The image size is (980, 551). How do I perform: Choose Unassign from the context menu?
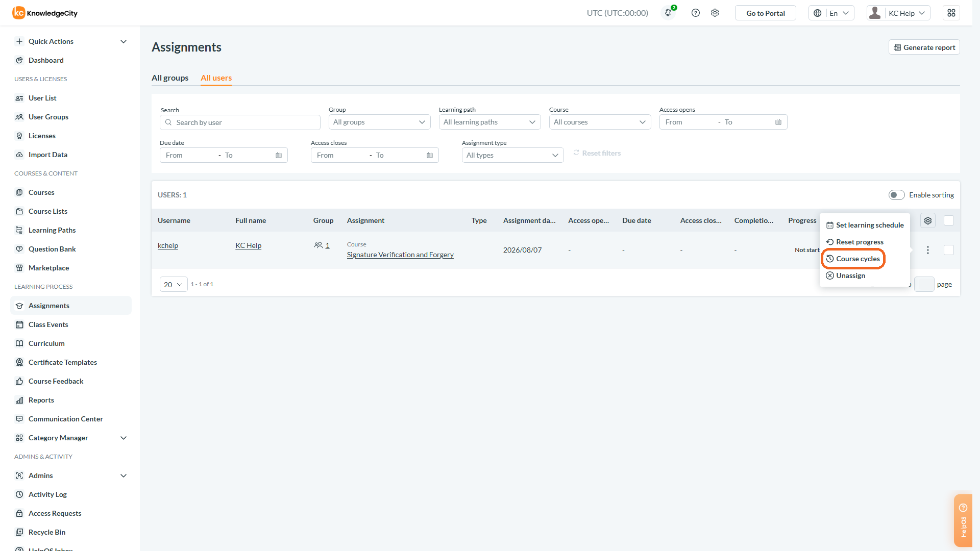(x=846, y=275)
